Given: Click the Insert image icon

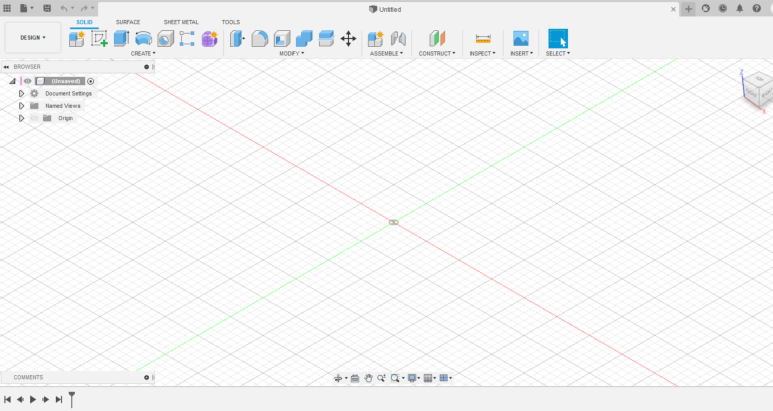Looking at the screenshot, I should (x=521, y=39).
